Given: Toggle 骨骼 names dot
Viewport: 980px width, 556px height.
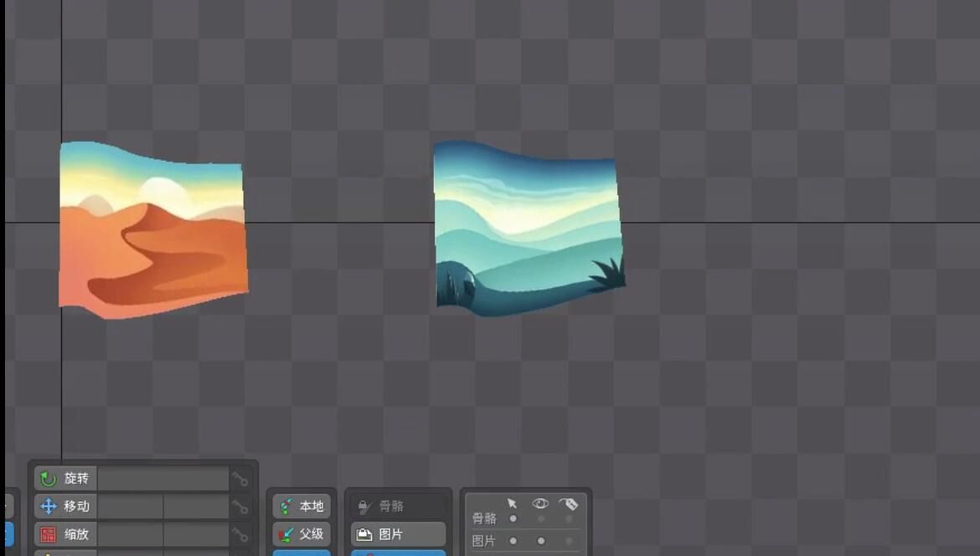Looking at the screenshot, I should [x=569, y=518].
